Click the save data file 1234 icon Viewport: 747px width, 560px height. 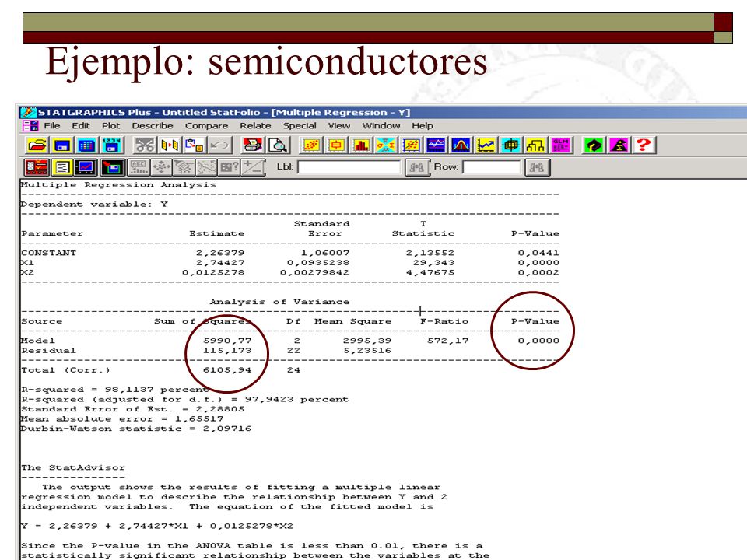111,145
